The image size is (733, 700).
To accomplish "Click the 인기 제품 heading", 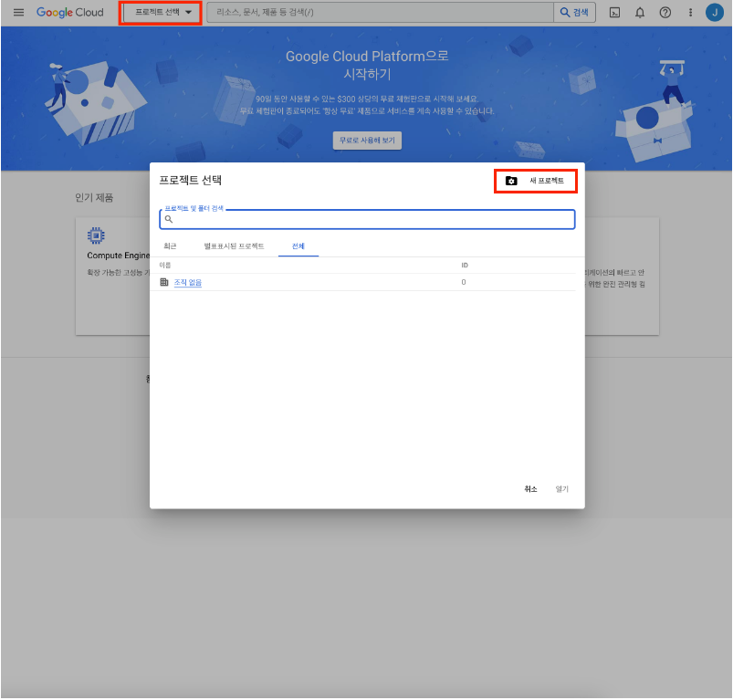I will click(x=94, y=198).
